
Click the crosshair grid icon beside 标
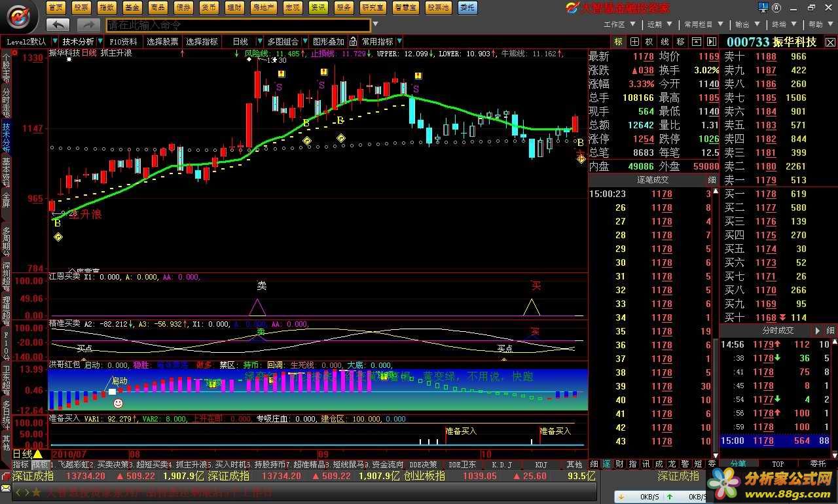click(x=634, y=41)
